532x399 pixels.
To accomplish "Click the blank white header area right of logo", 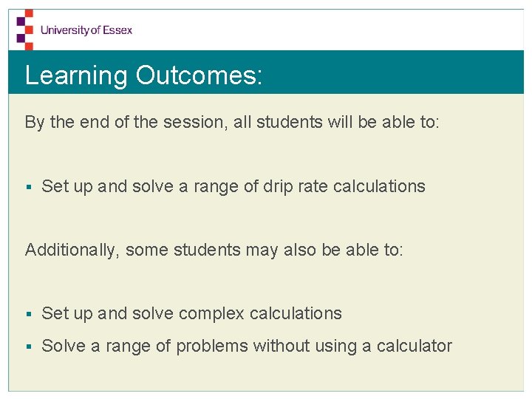I will 332,30.
